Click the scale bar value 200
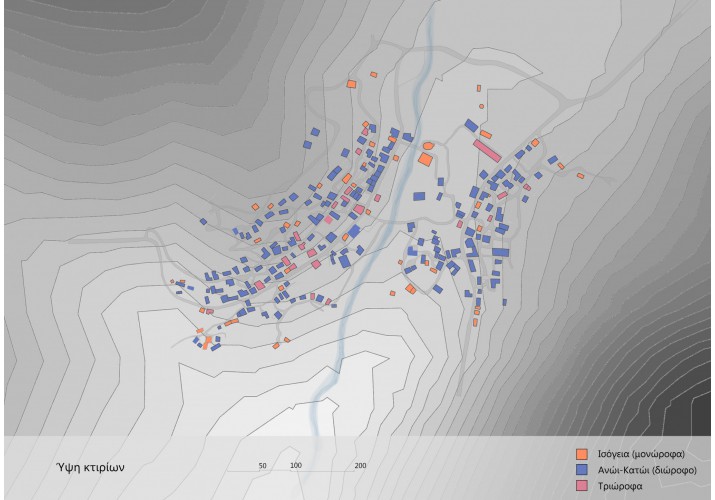This screenshot has width=715, height=500. [x=360, y=465]
